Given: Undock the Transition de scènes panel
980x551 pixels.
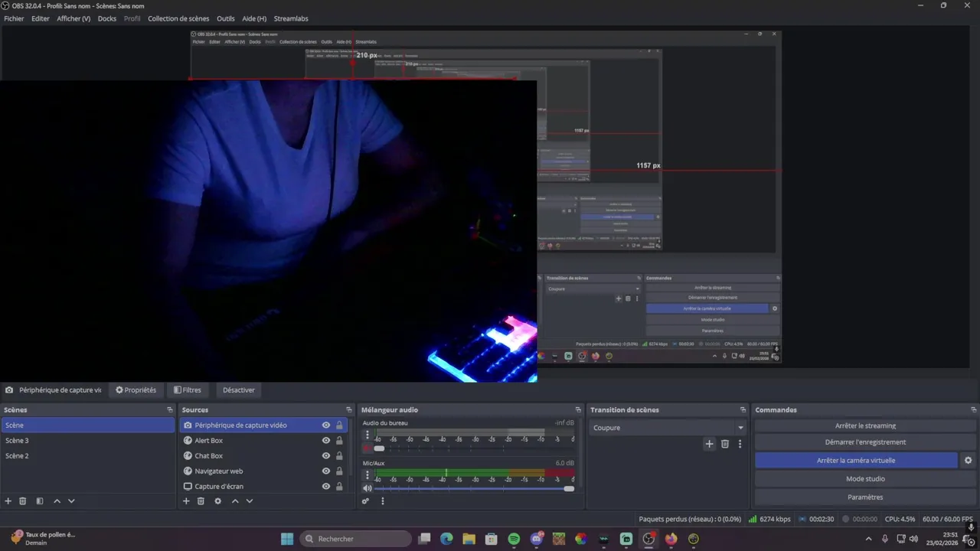Looking at the screenshot, I should 743,410.
